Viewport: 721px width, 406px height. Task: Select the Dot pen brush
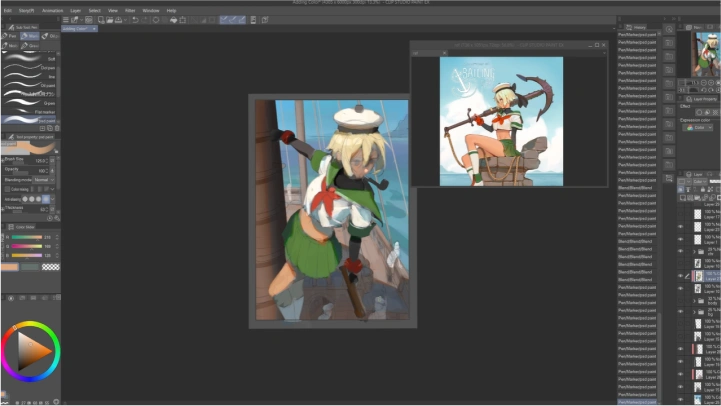point(29,68)
